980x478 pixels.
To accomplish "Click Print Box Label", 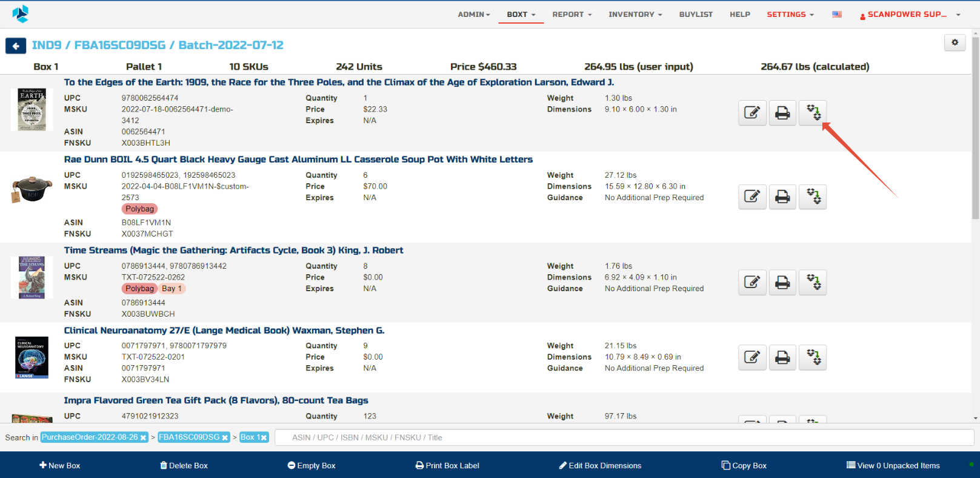I will 447,466.
